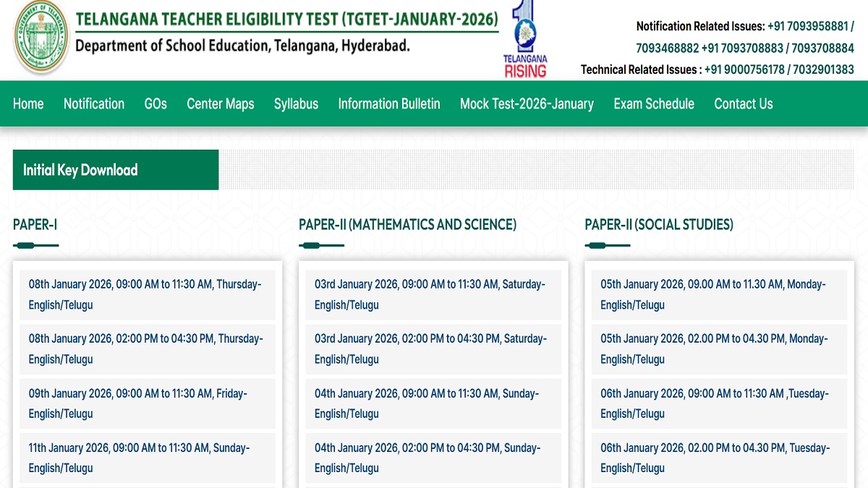Click the Government of Telangana emblem logo
Image resolution: width=868 pixels, height=488 pixels.
tap(41, 39)
